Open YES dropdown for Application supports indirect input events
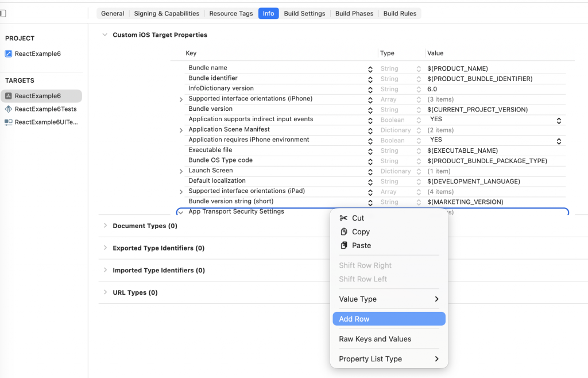This screenshot has height=378, width=588. tap(559, 120)
